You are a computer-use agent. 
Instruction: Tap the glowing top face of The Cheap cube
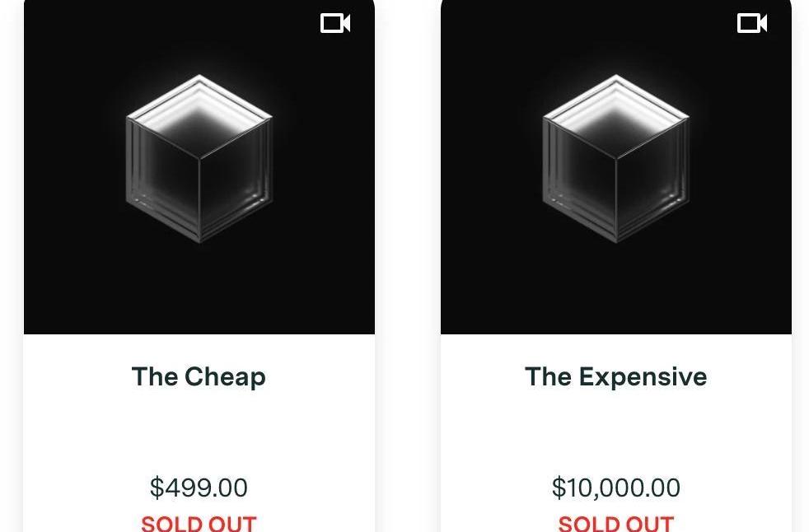(x=199, y=114)
